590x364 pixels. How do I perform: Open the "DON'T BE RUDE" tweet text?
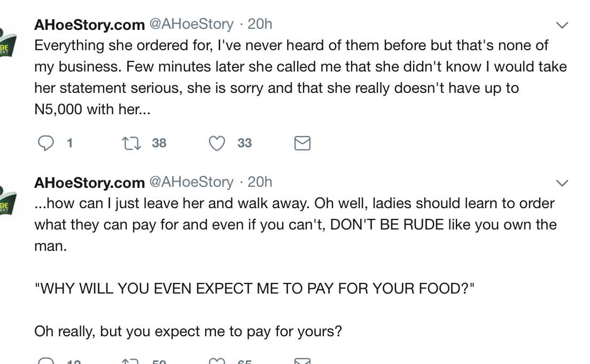(x=295, y=225)
